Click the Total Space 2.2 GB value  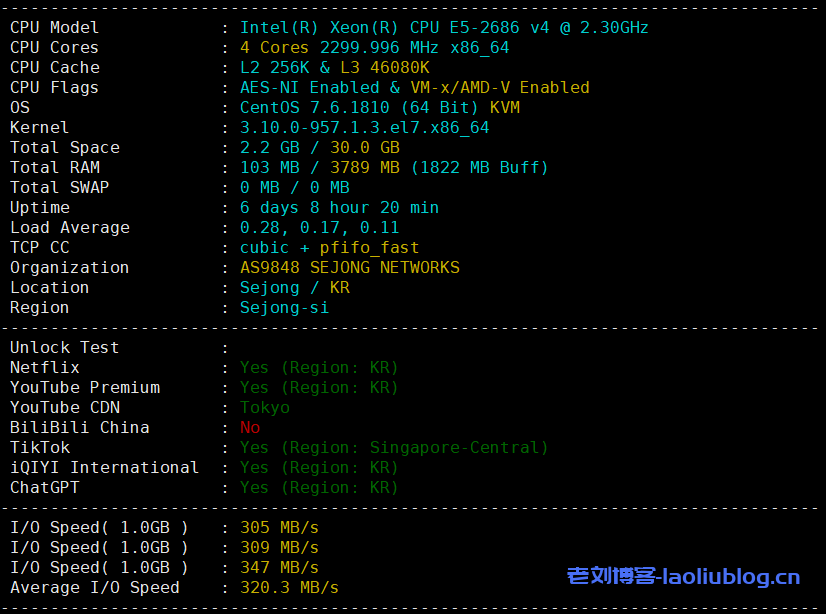coord(264,148)
